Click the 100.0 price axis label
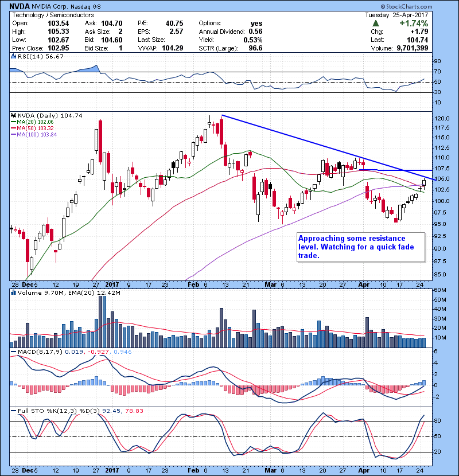This screenshot has height=476, width=459. click(x=442, y=201)
